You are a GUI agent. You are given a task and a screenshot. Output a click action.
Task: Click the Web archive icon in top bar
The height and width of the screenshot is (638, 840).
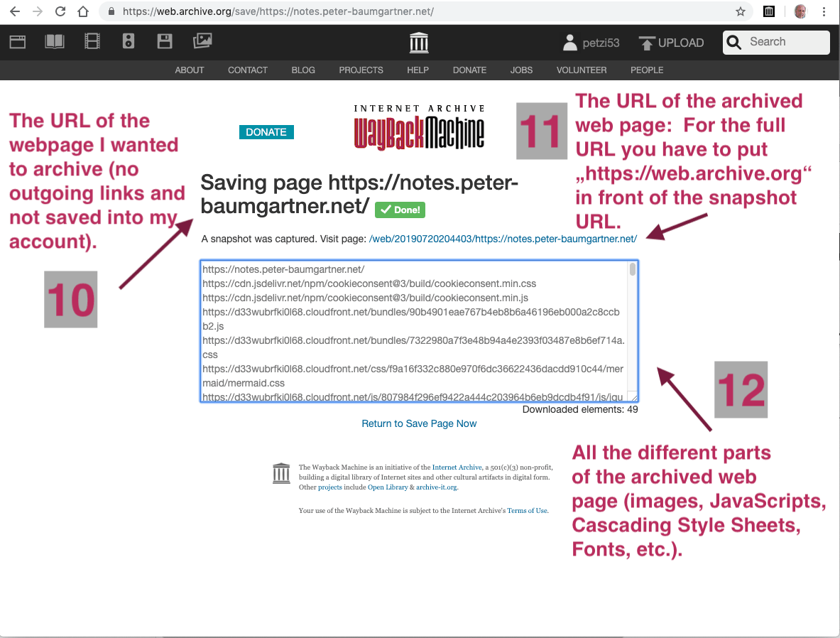[x=18, y=42]
